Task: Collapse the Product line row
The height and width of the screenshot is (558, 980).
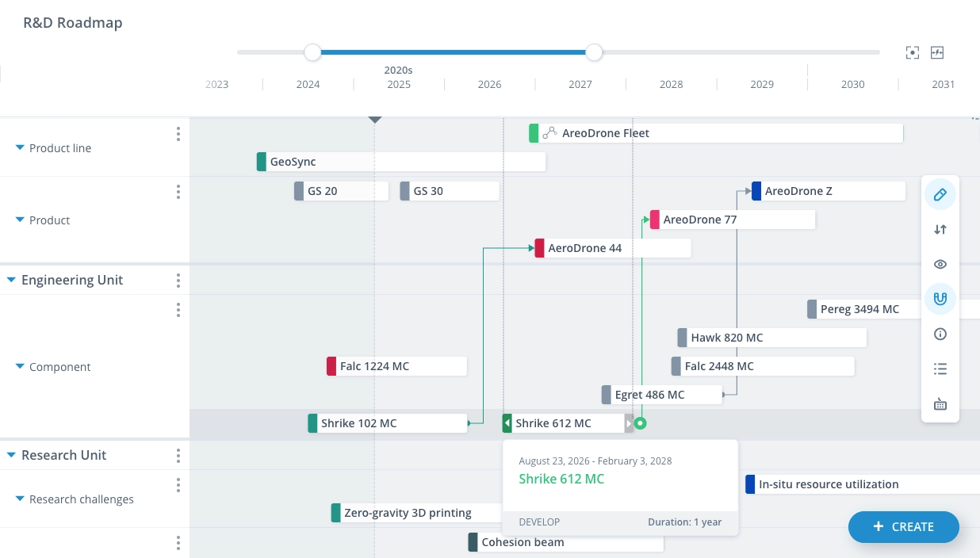Action: click(x=20, y=147)
